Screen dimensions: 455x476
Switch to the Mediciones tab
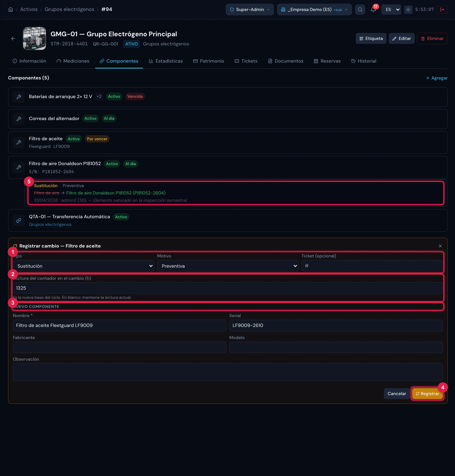pos(73,61)
